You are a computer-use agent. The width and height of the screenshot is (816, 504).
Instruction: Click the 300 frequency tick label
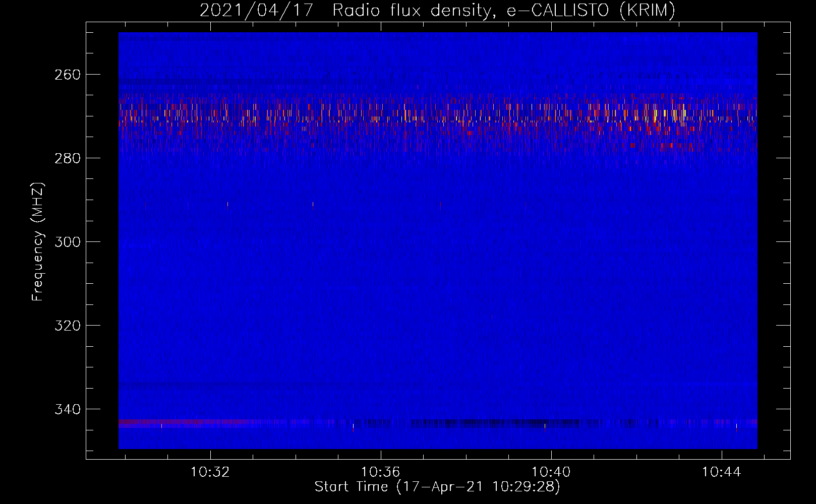pyautogui.click(x=67, y=242)
